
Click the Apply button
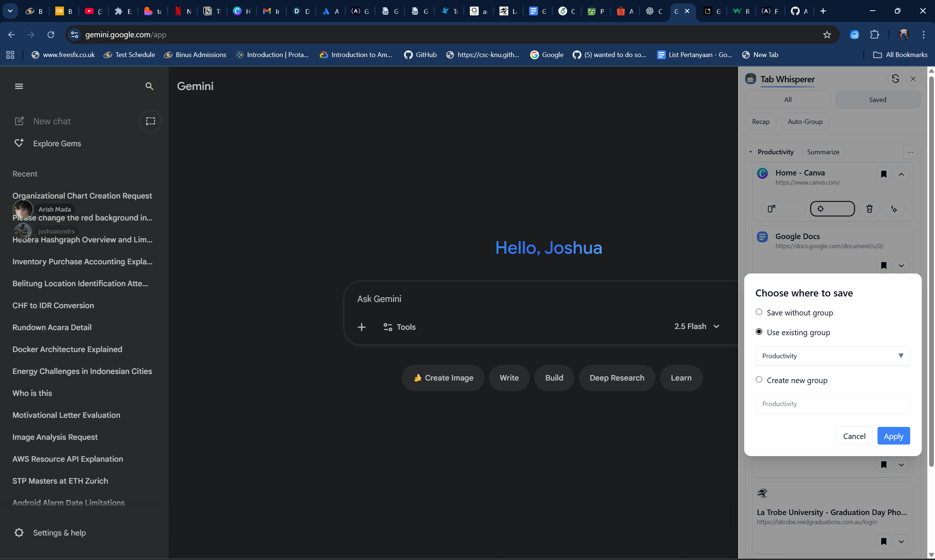point(893,436)
